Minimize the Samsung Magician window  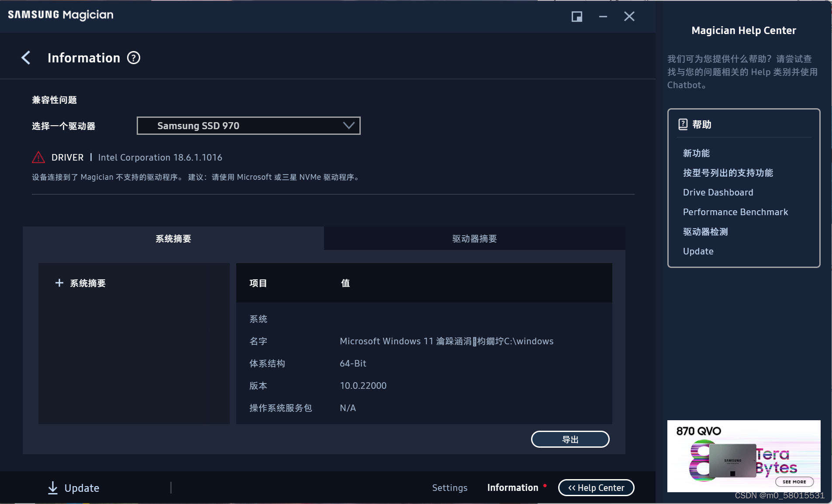click(603, 17)
